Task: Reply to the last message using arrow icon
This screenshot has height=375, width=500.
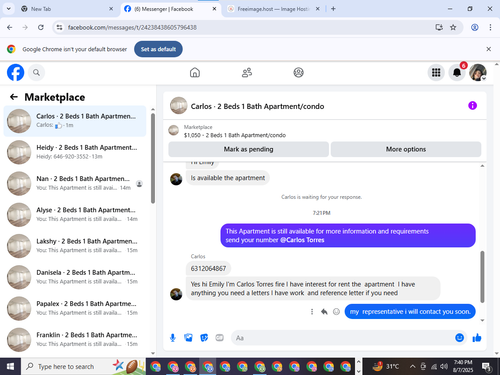Action: tap(324, 312)
